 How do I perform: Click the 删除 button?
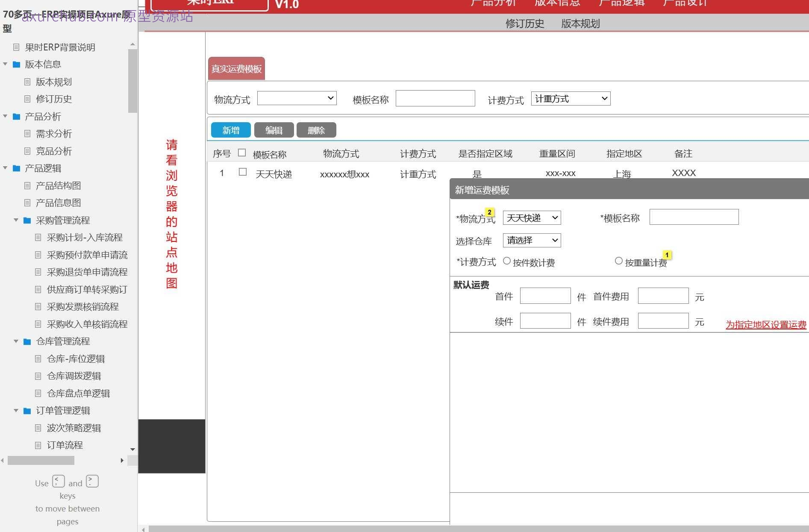click(x=316, y=130)
